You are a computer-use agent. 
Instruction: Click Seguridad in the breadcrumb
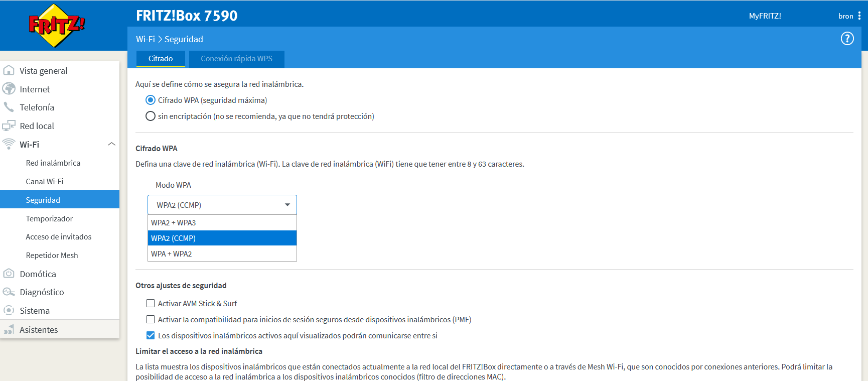click(184, 39)
